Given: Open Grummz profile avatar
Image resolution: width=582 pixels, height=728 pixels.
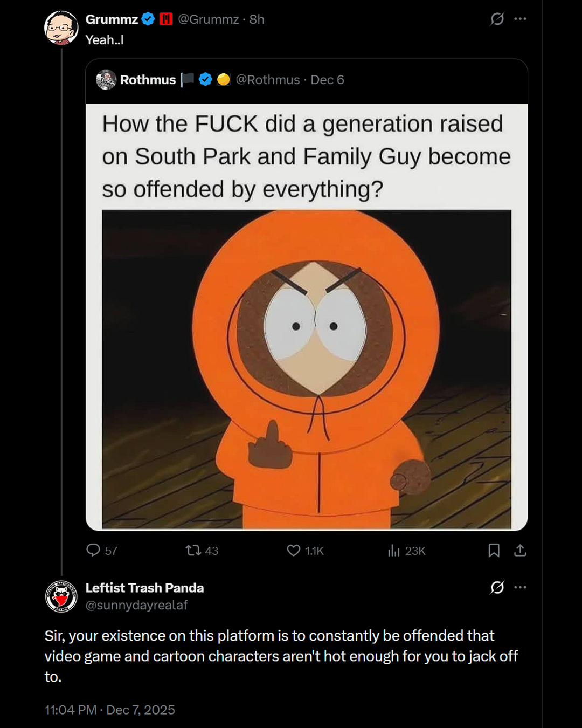Looking at the screenshot, I should [61, 28].
